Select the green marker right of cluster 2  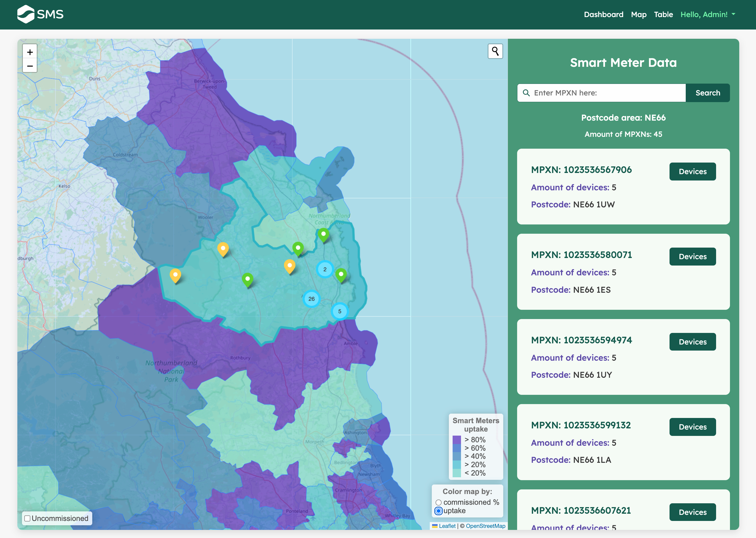point(341,275)
